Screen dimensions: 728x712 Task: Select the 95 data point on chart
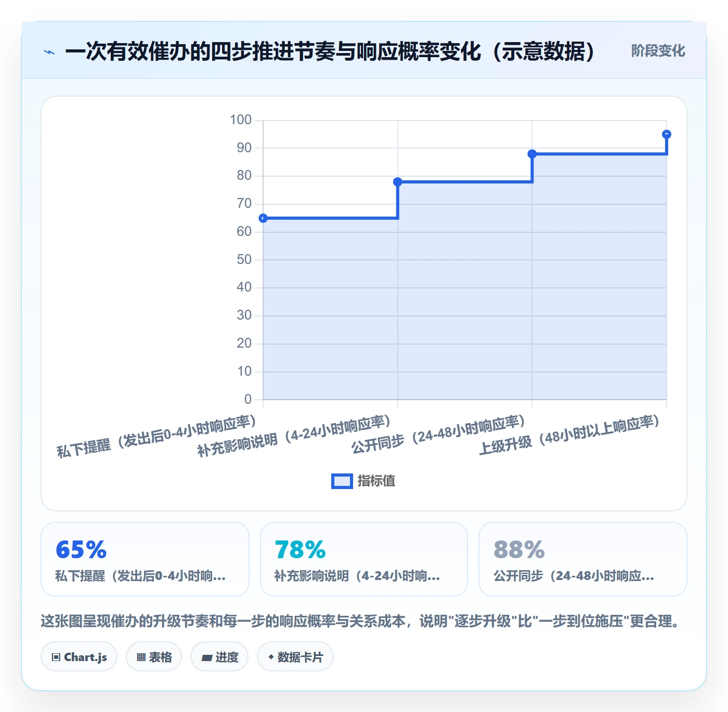[667, 135]
